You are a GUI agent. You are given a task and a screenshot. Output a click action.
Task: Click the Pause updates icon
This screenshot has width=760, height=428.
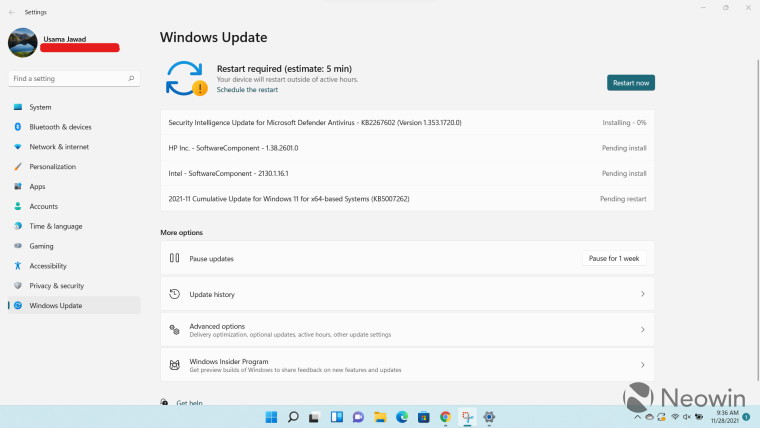[x=174, y=258]
